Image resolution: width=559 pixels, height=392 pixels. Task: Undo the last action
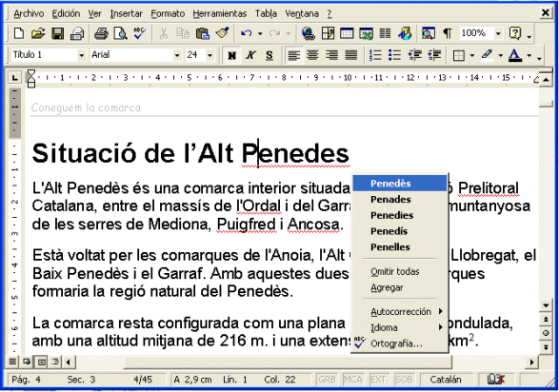tap(247, 34)
